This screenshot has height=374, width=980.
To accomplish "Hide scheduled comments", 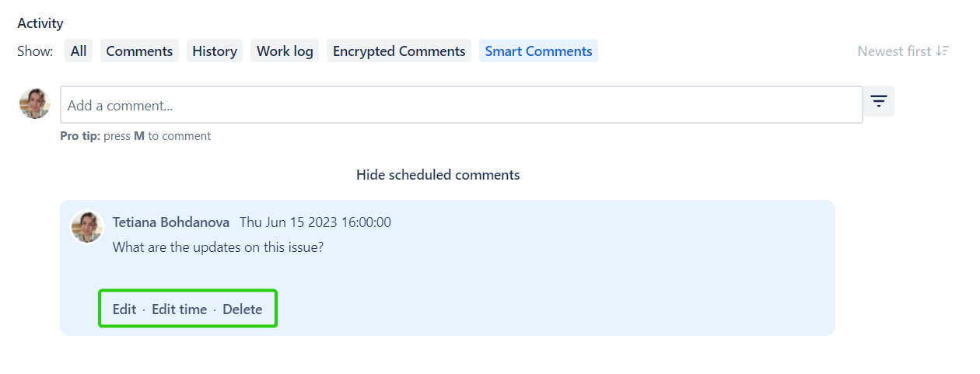I will [438, 175].
